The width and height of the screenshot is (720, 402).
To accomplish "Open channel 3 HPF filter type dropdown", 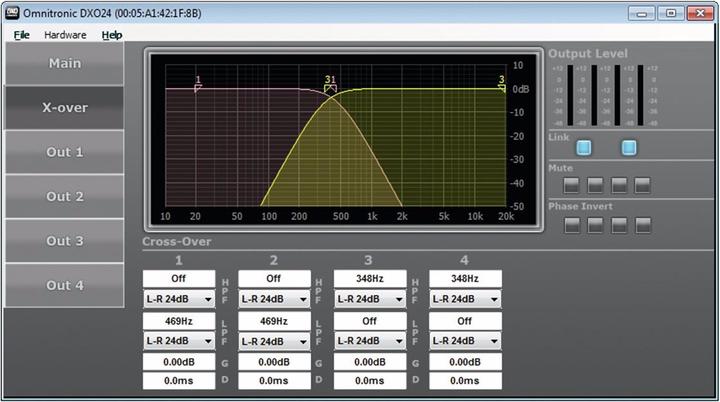I will click(370, 299).
